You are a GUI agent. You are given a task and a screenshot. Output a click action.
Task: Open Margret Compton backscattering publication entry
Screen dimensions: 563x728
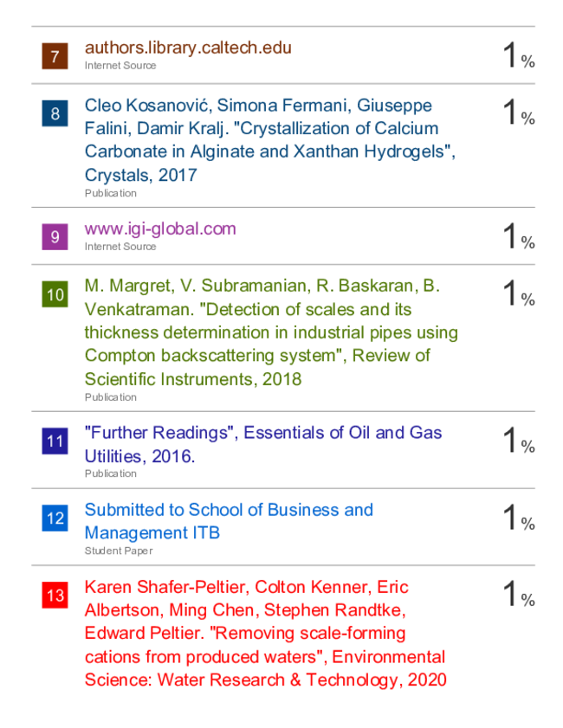(x=271, y=332)
